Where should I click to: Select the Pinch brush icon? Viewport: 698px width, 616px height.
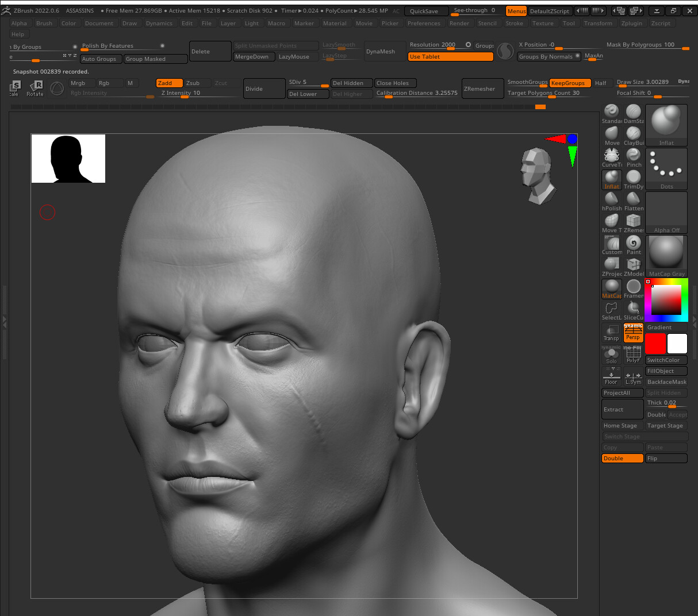tap(633, 156)
